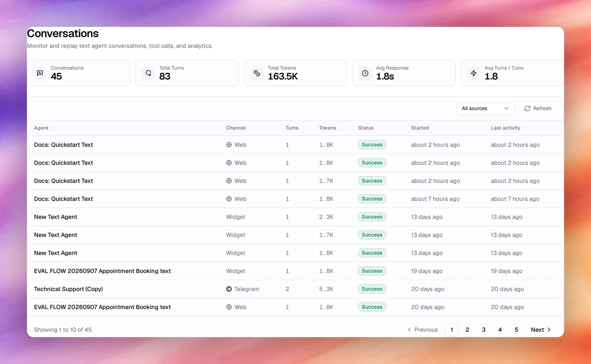Click the Conversations page heading
Screen dimensions: 591x364
pyautogui.click(x=63, y=34)
